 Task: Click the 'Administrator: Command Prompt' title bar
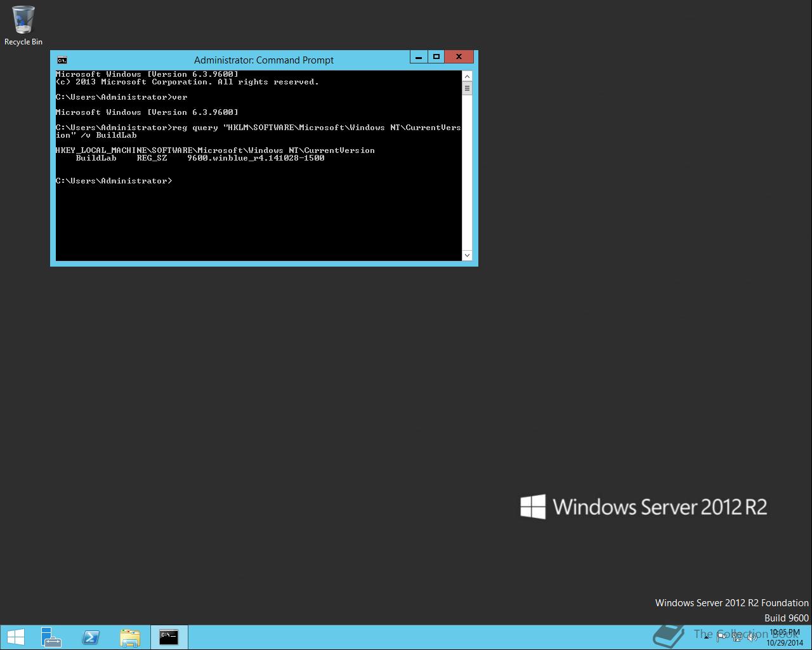[x=264, y=60]
